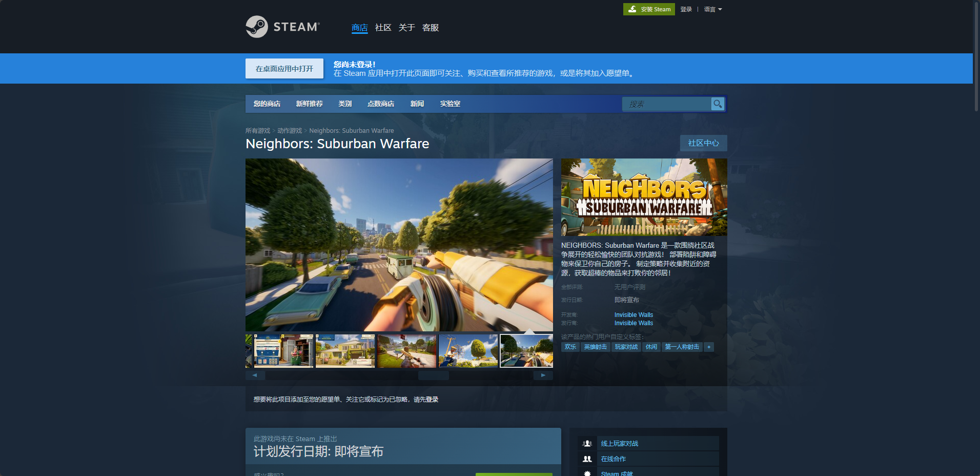Click the 线上玩家对战 multiplayer icon
The width and height of the screenshot is (980, 476).
point(587,444)
